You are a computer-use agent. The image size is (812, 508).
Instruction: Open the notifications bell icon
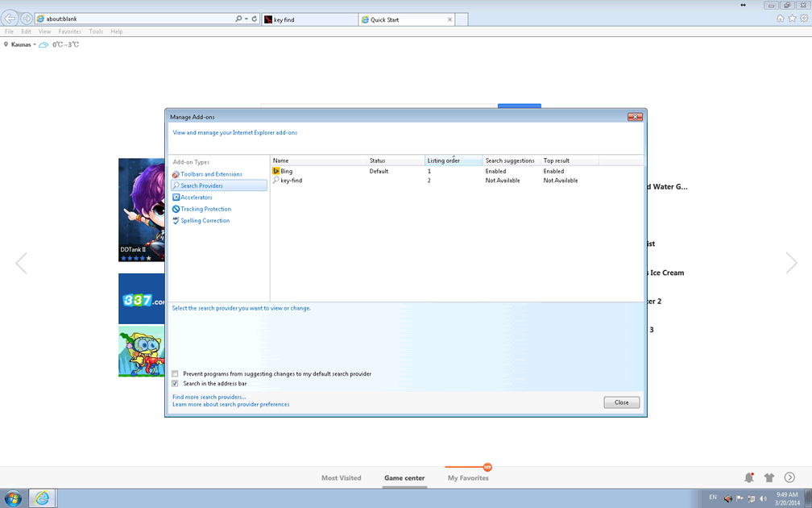(748, 477)
